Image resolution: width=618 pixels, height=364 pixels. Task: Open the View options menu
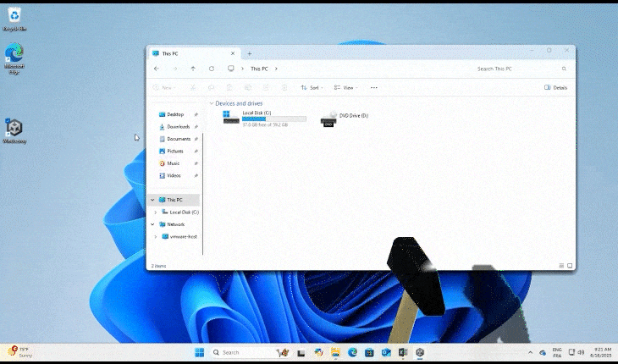click(345, 87)
